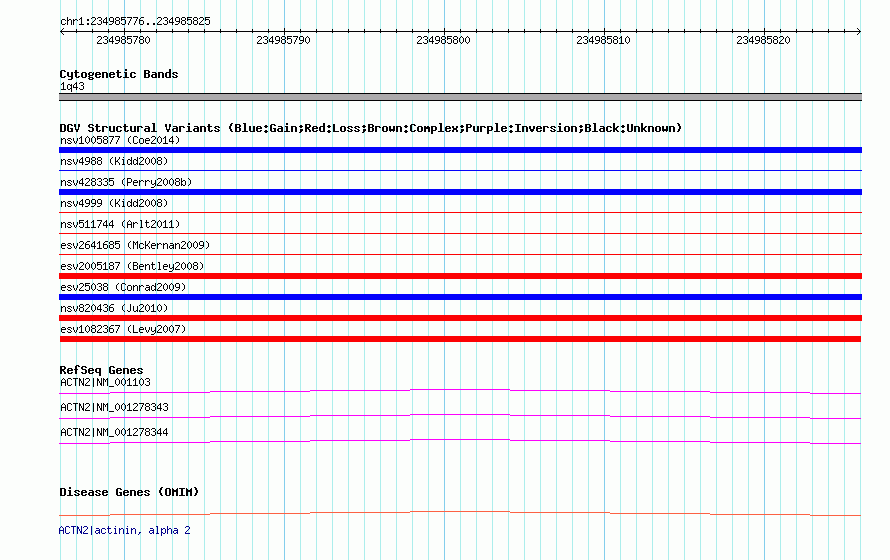Click the Disease Genes (OMIM) track heading
890x560 pixels.
(x=129, y=492)
